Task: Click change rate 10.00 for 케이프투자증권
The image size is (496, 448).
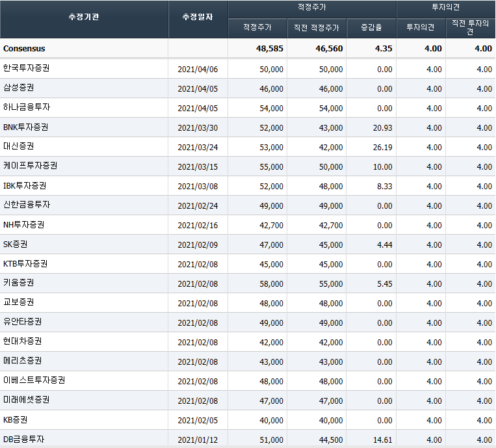Action: coord(382,166)
